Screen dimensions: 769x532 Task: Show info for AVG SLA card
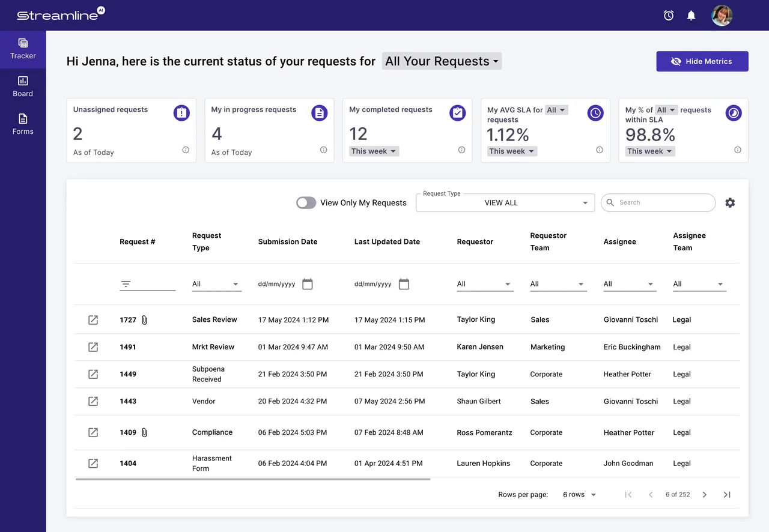[x=600, y=150]
